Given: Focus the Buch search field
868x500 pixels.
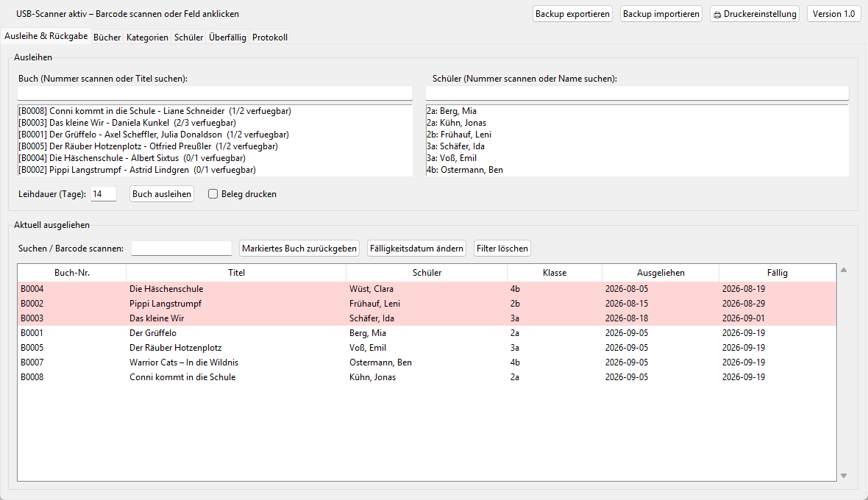Looking at the screenshot, I should 215,93.
